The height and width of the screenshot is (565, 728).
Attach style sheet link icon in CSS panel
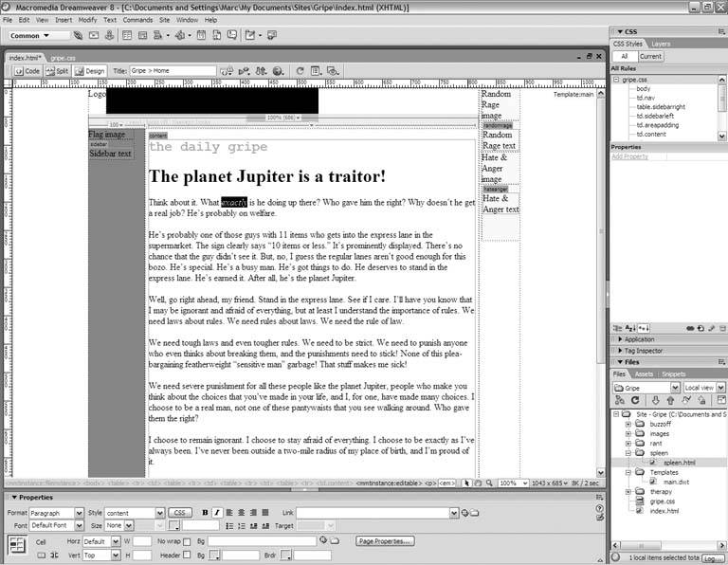(690, 328)
